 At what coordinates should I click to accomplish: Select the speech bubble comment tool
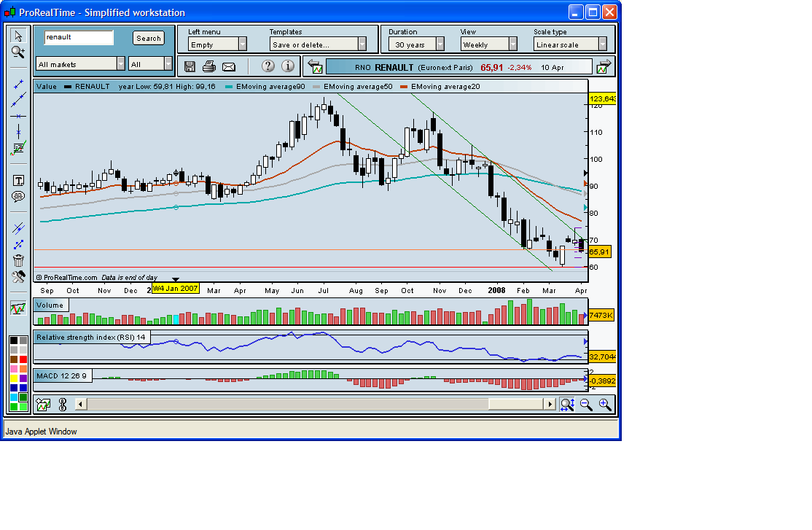tap(18, 196)
